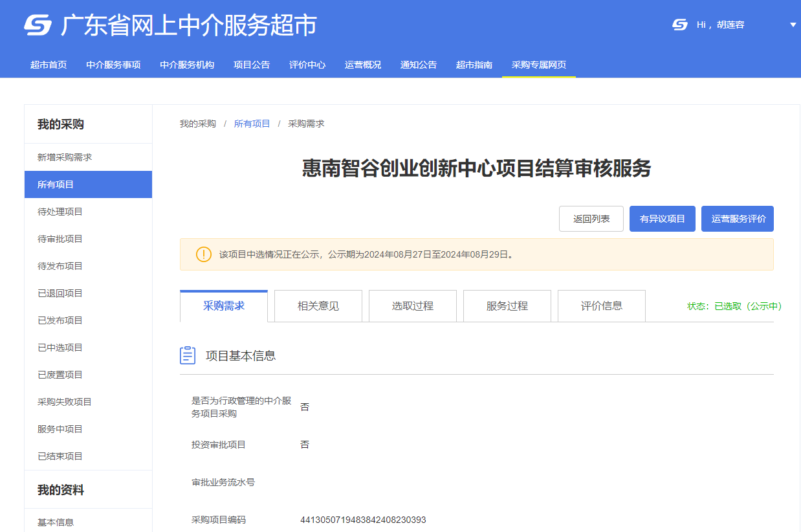Image resolution: width=801 pixels, height=532 pixels.
Task: Switch to the 评价信息 tab
Action: pyautogui.click(x=601, y=305)
